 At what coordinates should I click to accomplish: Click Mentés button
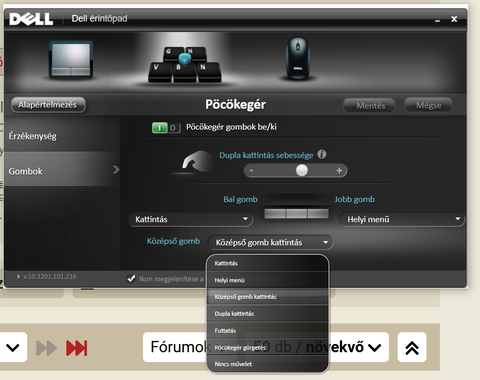370,105
